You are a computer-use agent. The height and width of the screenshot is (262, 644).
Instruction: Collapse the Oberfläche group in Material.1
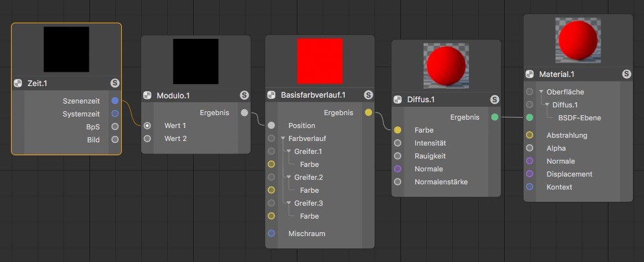[x=542, y=92]
